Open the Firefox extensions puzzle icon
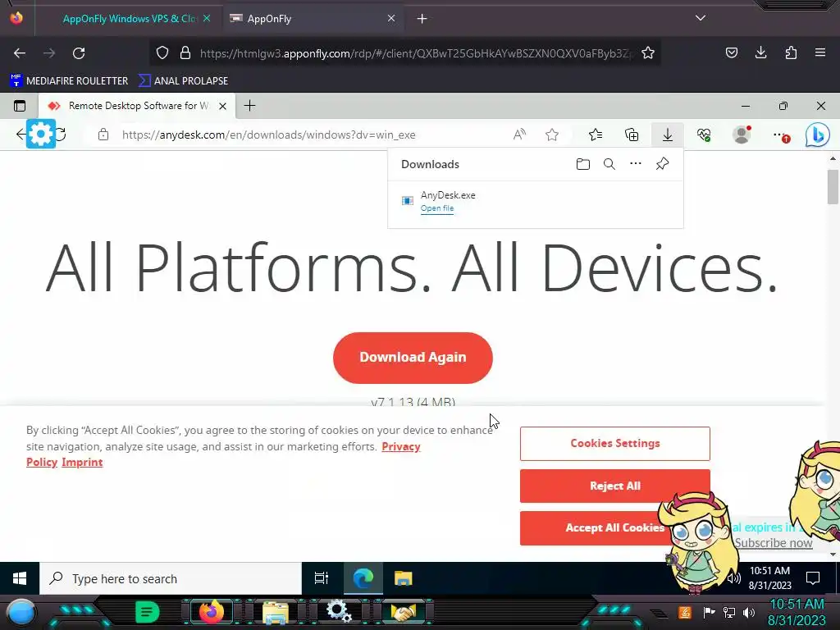Screen dimensions: 840x630 point(791,52)
